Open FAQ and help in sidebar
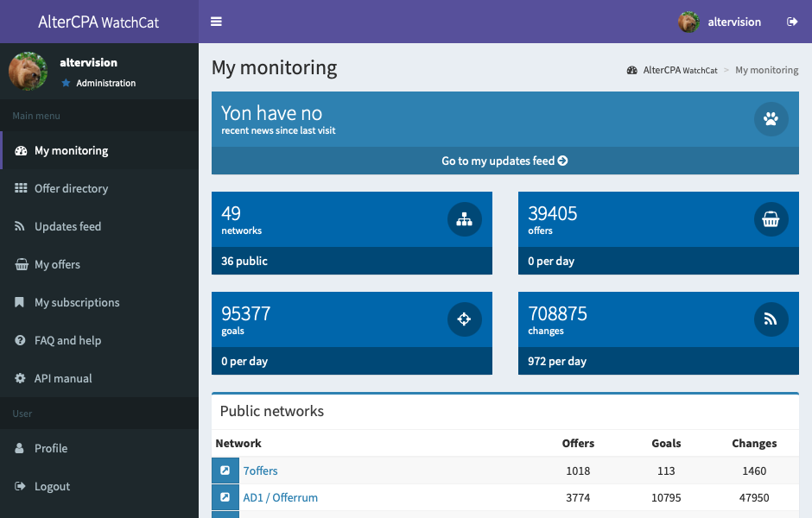The height and width of the screenshot is (518, 812). pos(99,340)
